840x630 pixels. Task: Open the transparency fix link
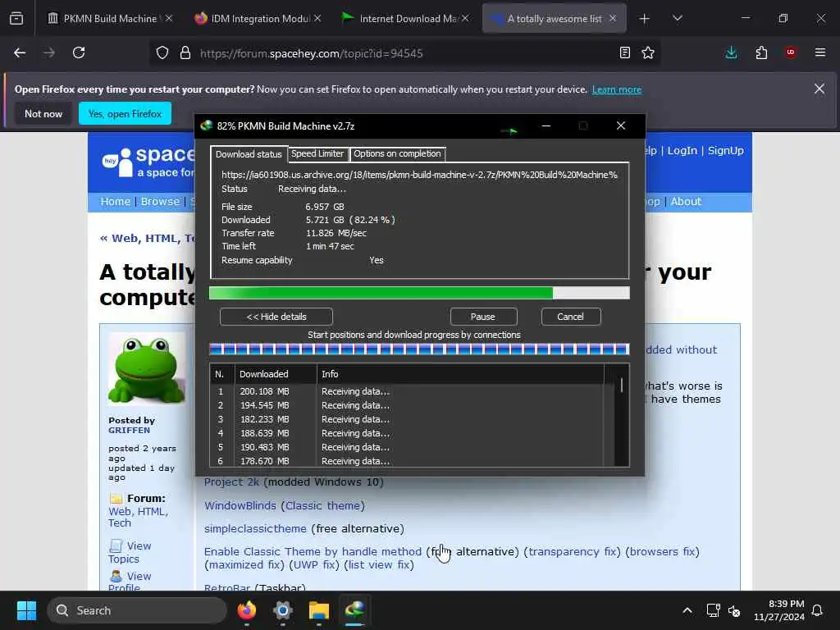(572, 552)
